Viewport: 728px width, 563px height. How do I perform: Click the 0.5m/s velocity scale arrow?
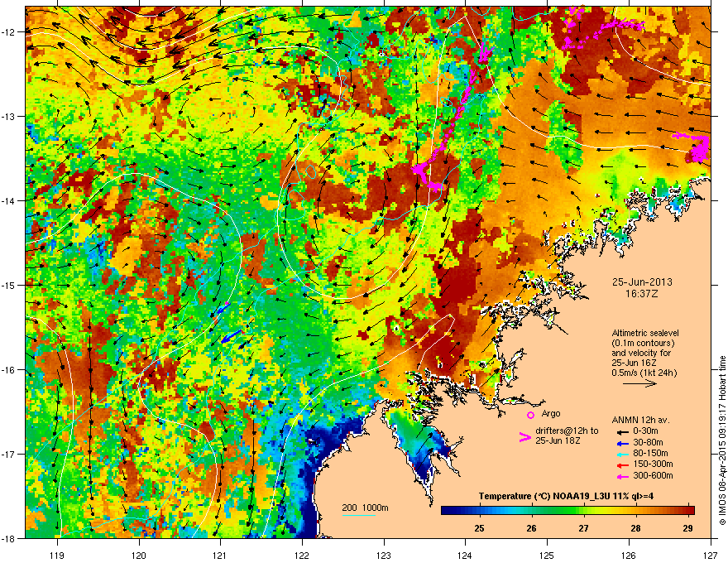pos(639,383)
